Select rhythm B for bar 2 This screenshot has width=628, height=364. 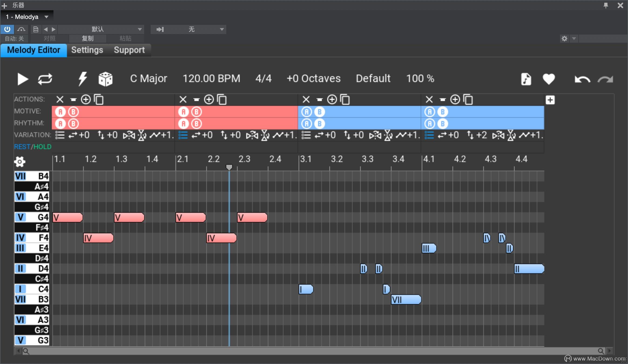197,124
